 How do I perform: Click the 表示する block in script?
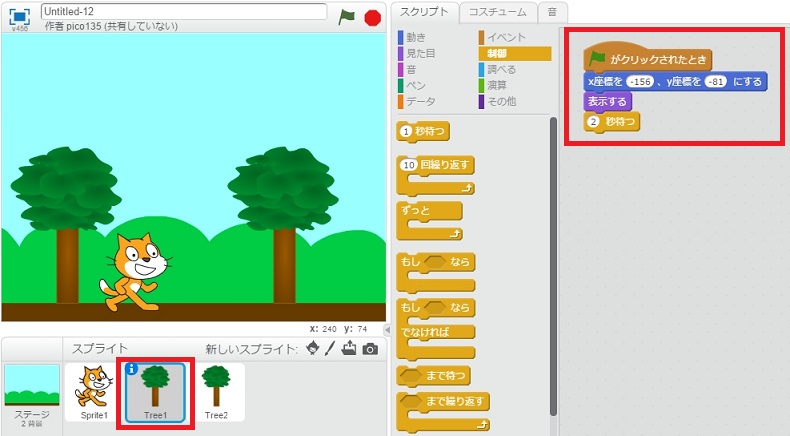click(x=608, y=101)
